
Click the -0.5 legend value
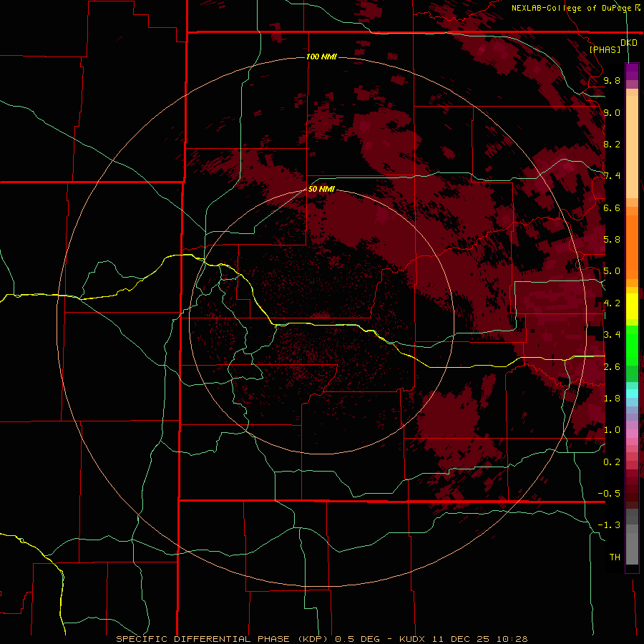click(609, 494)
